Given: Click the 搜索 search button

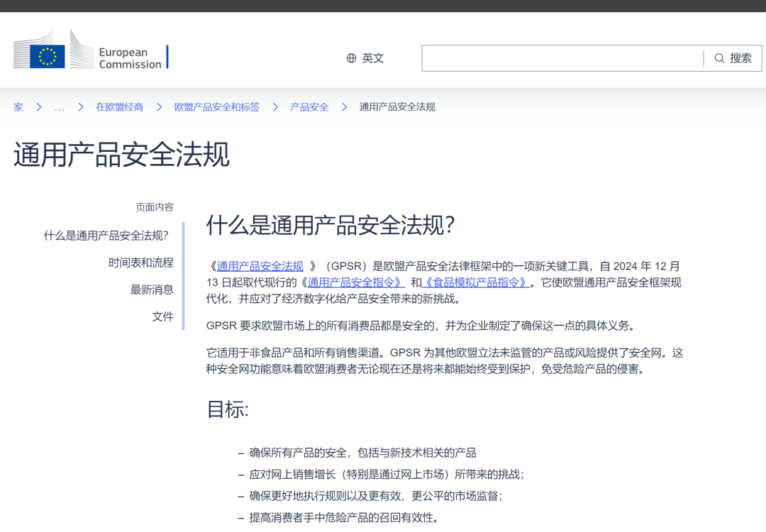Looking at the screenshot, I should tap(736, 58).
